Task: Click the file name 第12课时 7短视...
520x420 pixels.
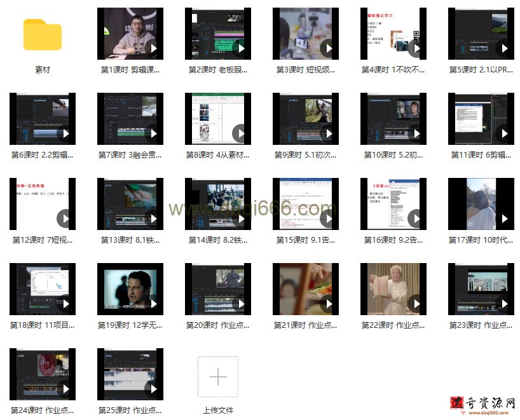Action: coord(43,240)
